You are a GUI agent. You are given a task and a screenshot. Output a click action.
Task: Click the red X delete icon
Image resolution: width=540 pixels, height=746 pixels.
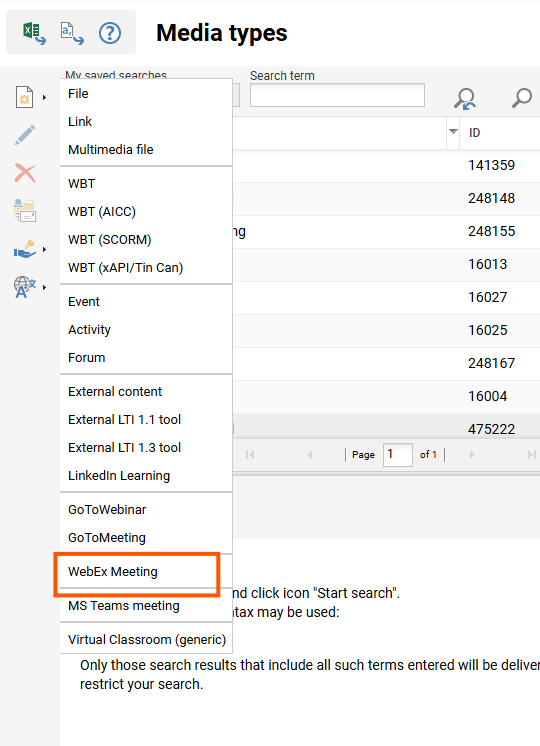pyautogui.click(x=25, y=173)
